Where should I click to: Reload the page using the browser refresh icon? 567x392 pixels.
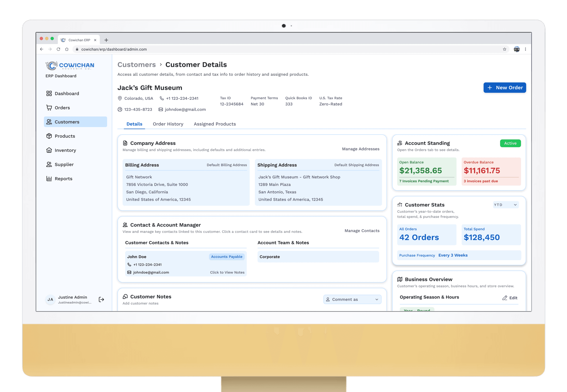(58, 49)
